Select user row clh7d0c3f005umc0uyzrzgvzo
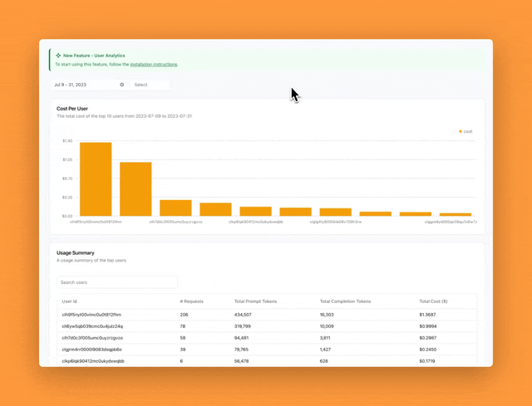Image resolution: width=532 pixels, height=406 pixels. click(267, 338)
